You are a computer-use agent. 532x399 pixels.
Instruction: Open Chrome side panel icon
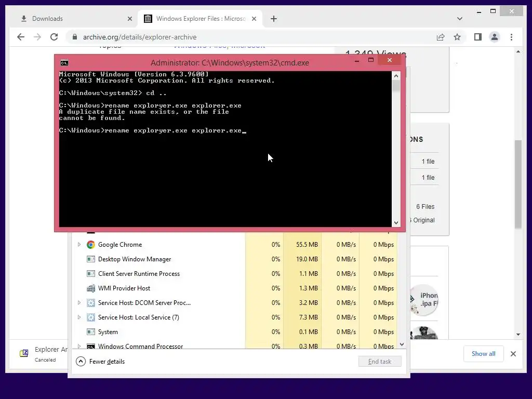pos(478,37)
